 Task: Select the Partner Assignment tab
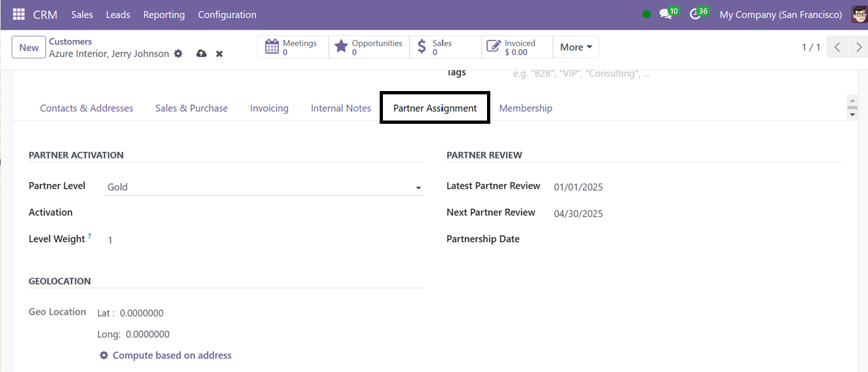(435, 108)
